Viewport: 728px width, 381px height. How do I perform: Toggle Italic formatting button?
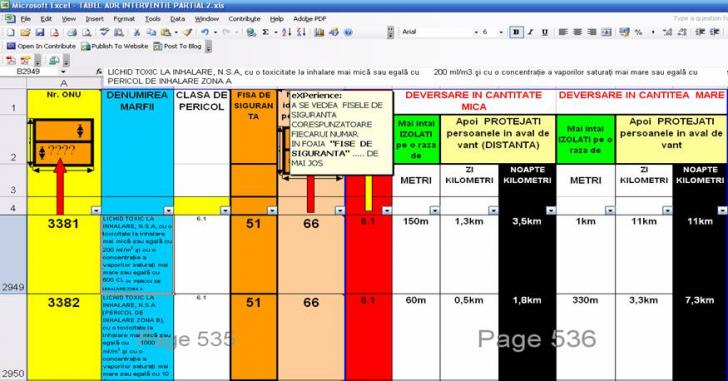tap(530, 32)
